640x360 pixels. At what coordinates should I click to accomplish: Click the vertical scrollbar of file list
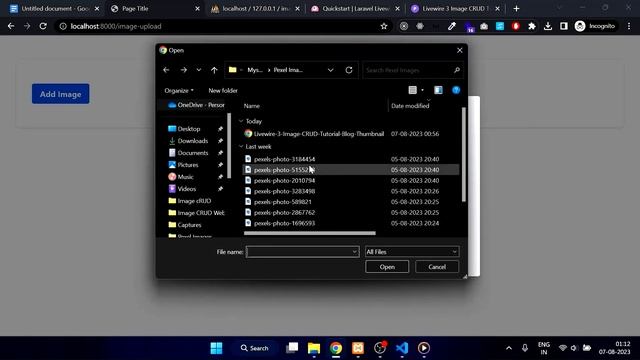pos(464,154)
